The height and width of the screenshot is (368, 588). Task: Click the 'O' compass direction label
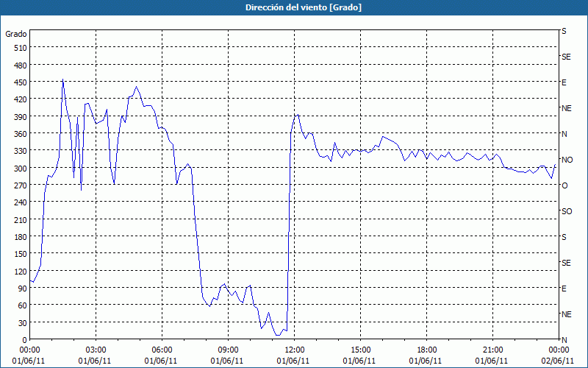pos(564,185)
